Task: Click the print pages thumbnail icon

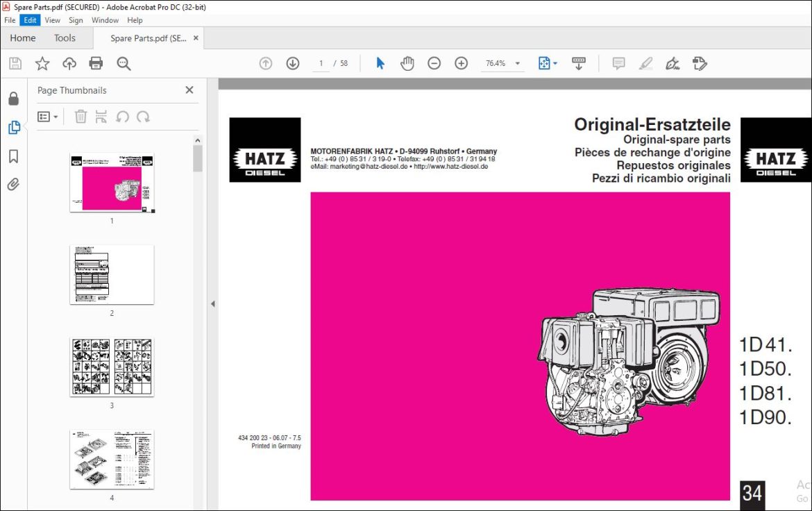Action: pyautogui.click(x=101, y=117)
